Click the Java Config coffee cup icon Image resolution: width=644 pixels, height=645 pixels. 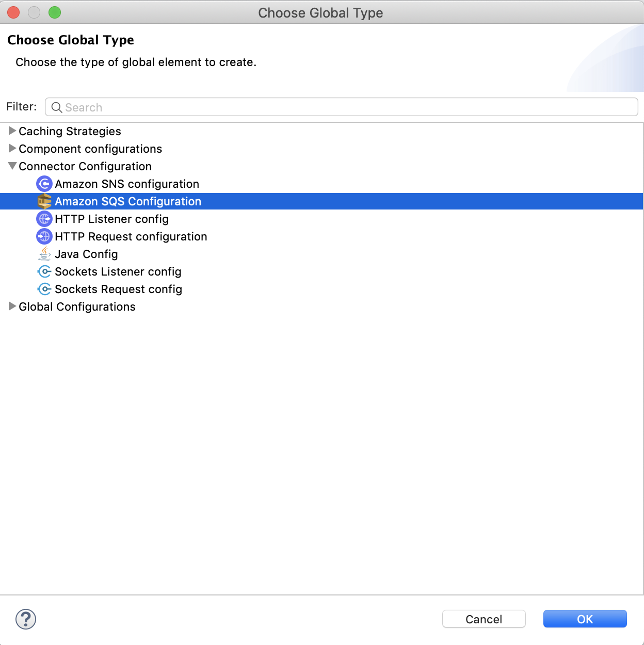[44, 254]
